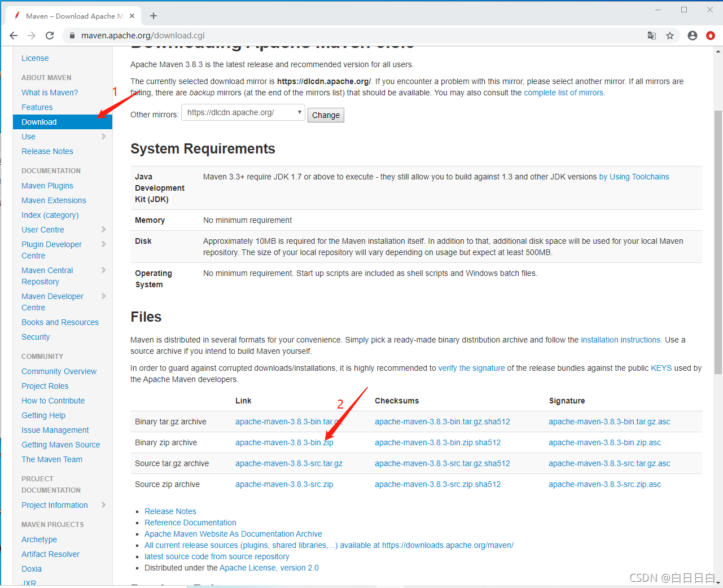Open What is Maven? in sidebar
This screenshot has height=588, width=723.
point(50,93)
